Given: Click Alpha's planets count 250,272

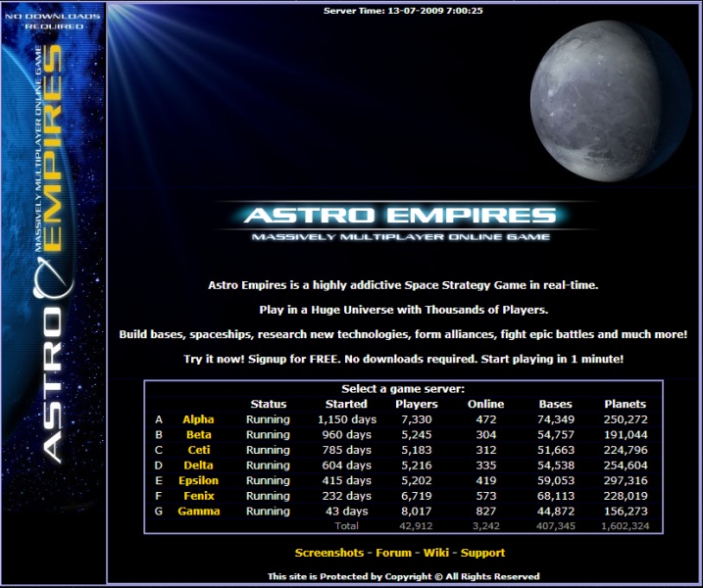Looking at the screenshot, I should point(626,419).
